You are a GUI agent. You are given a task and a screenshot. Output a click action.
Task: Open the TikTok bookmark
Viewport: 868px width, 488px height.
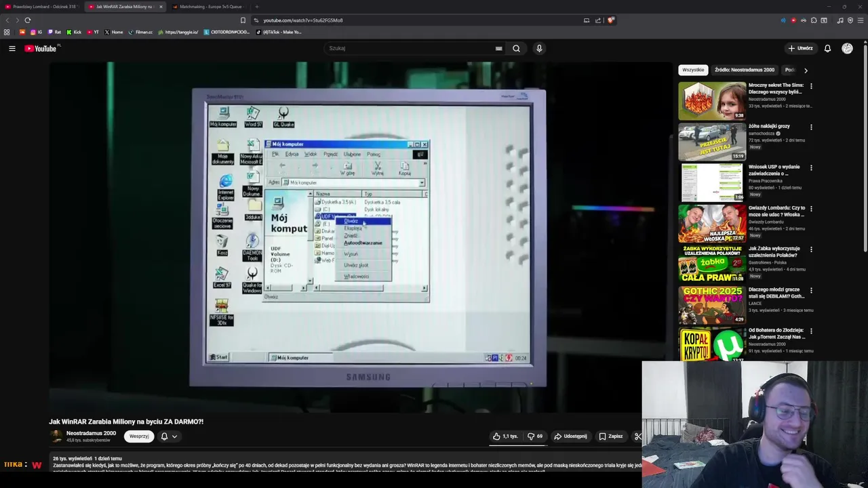coord(279,32)
